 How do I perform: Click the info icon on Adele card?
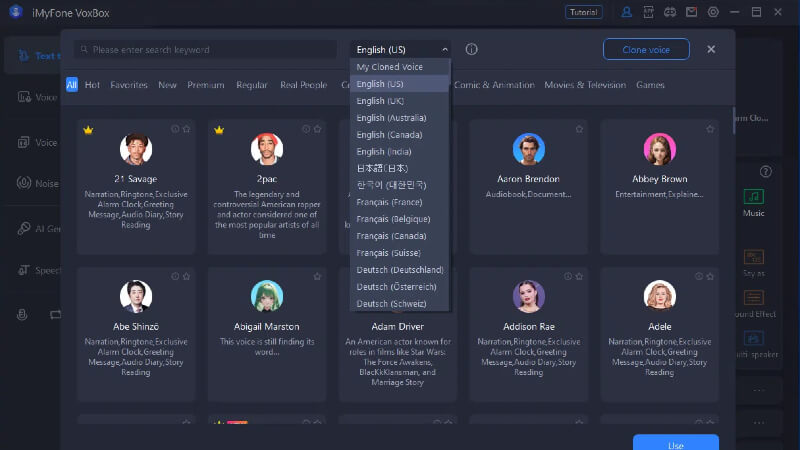click(x=698, y=276)
